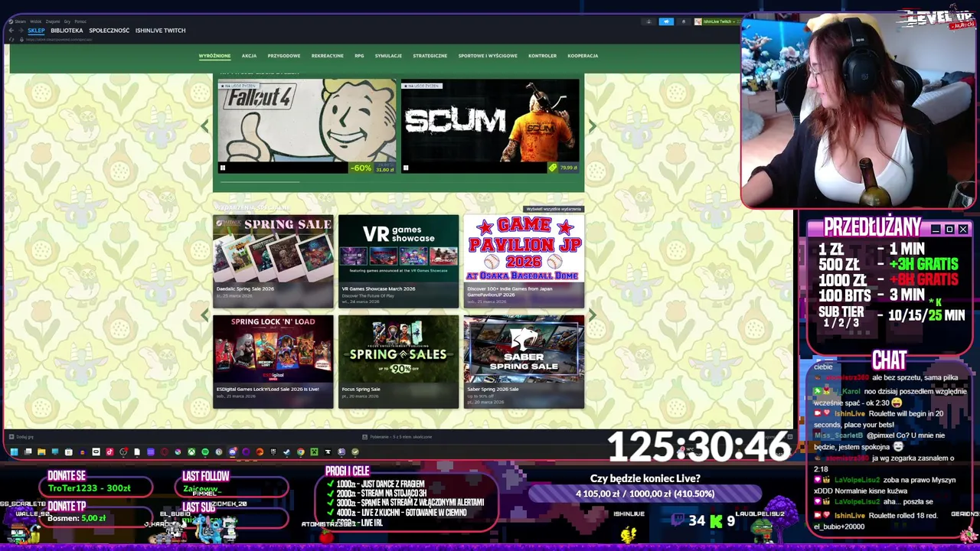Click the Steam store URL address bar

pyautogui.click(x=59, y=39)
